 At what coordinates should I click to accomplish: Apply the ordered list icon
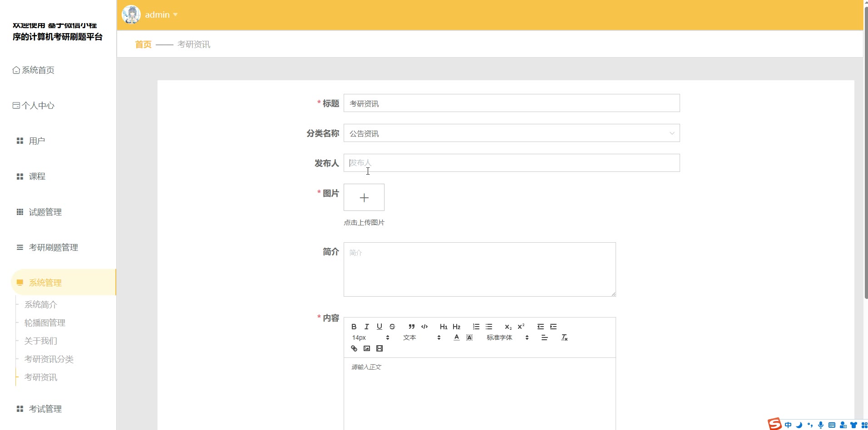(x=476, y=327)
